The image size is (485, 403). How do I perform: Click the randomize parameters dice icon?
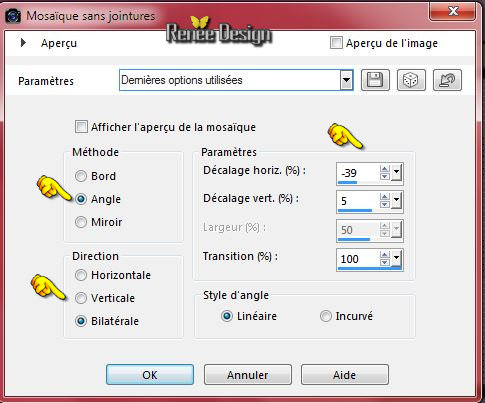pyautogui.click(x=411, y=80)
